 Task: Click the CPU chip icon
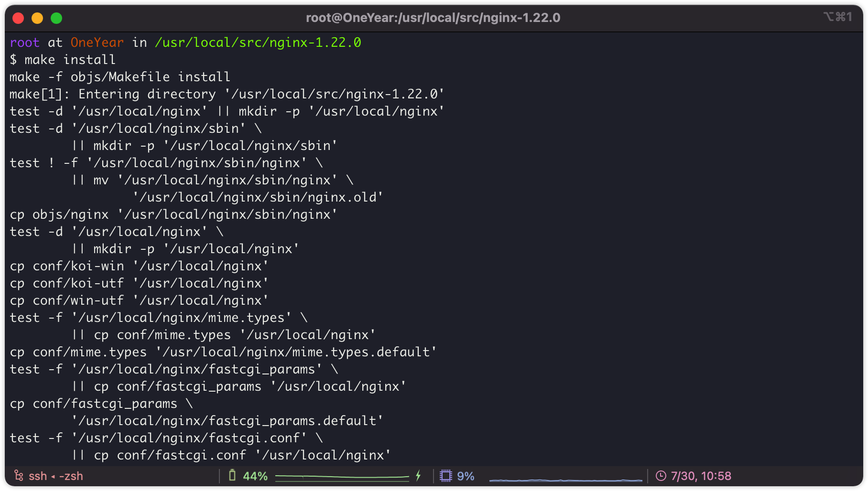(445, 476)
